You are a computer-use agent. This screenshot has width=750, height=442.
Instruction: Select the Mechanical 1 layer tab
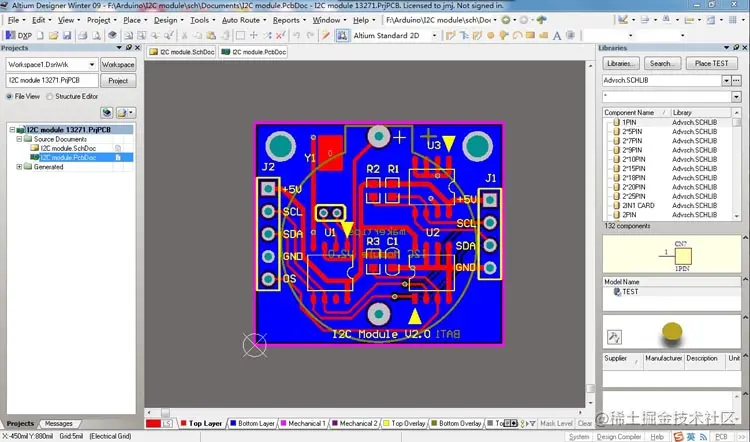[x=303, y=423]
